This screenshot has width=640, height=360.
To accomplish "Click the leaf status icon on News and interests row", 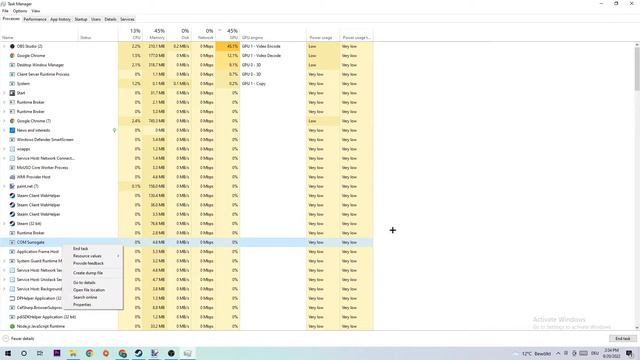I will point(114,130).
